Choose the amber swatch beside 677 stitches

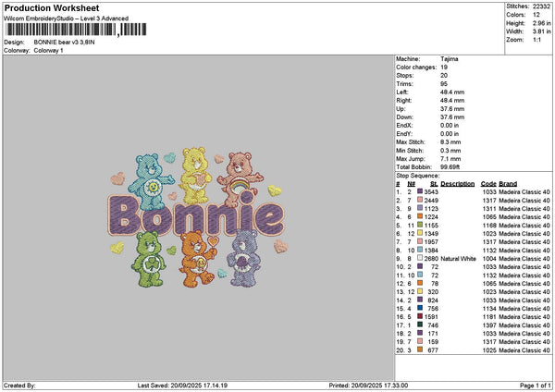click(x=420, y=349)
